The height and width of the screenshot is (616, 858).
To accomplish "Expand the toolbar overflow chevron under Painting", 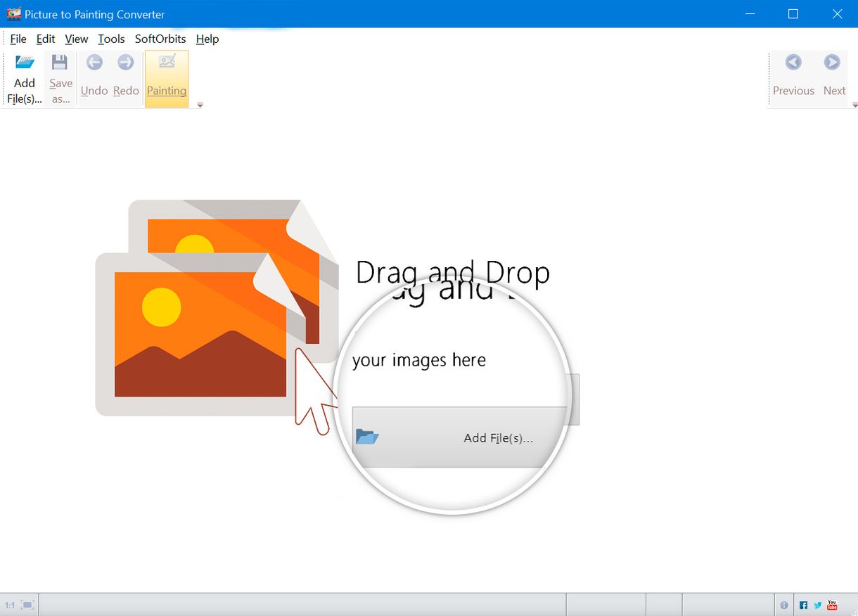I will (x=199, y=103).
